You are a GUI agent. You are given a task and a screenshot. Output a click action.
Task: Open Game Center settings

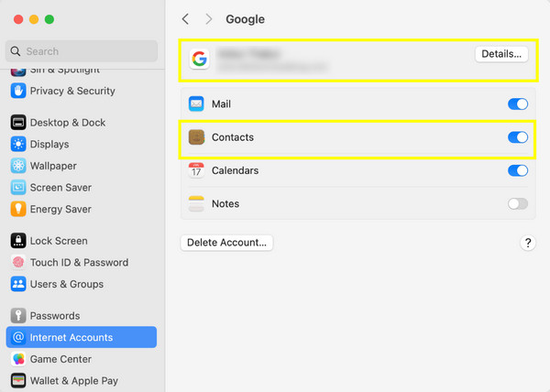point(60,359)
